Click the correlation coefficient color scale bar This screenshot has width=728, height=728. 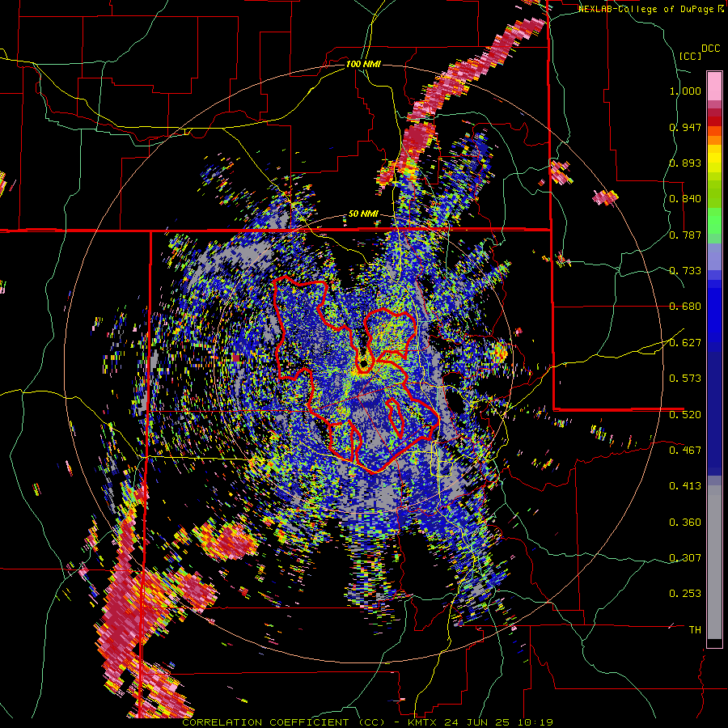pyautogui.click(x=714, y=359)
